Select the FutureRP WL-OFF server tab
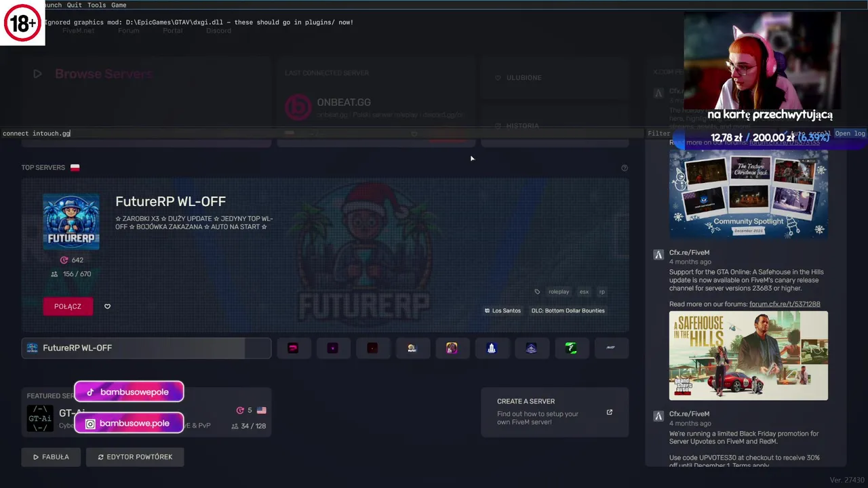This screenshot has height=488, width=868. pos(146,348)
